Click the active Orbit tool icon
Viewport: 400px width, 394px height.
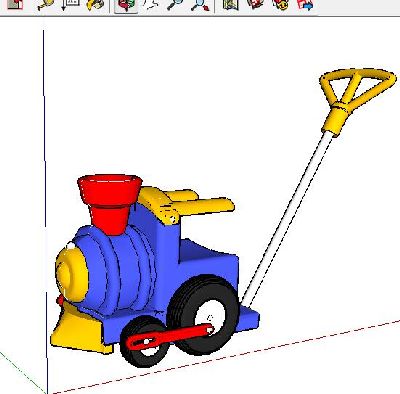pyautogui.click(x=126, y=5)
